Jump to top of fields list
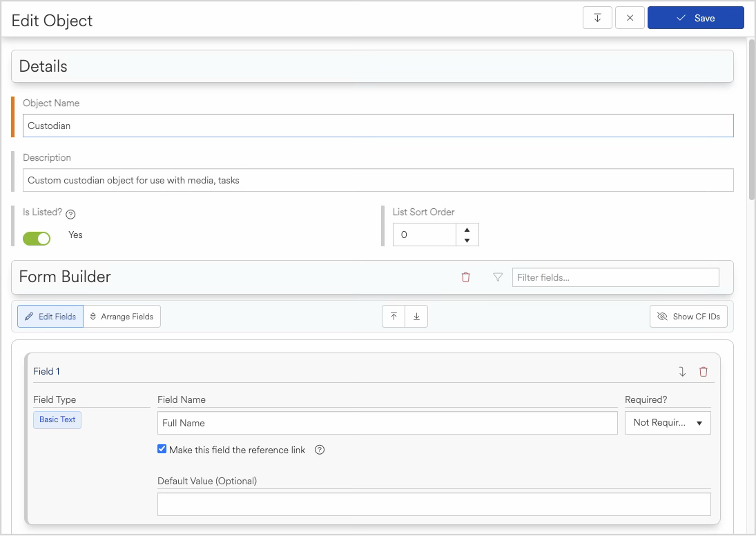The height and width of the screenshot is (536, 756). 394,317
